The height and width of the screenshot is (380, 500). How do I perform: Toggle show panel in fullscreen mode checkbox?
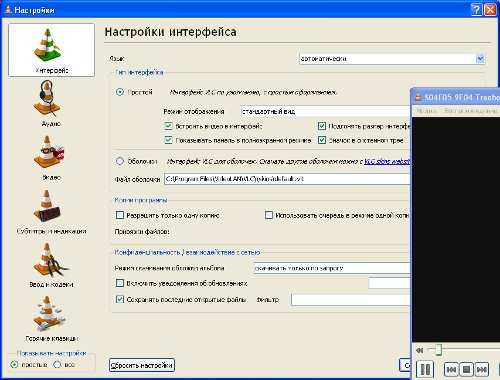168,140
